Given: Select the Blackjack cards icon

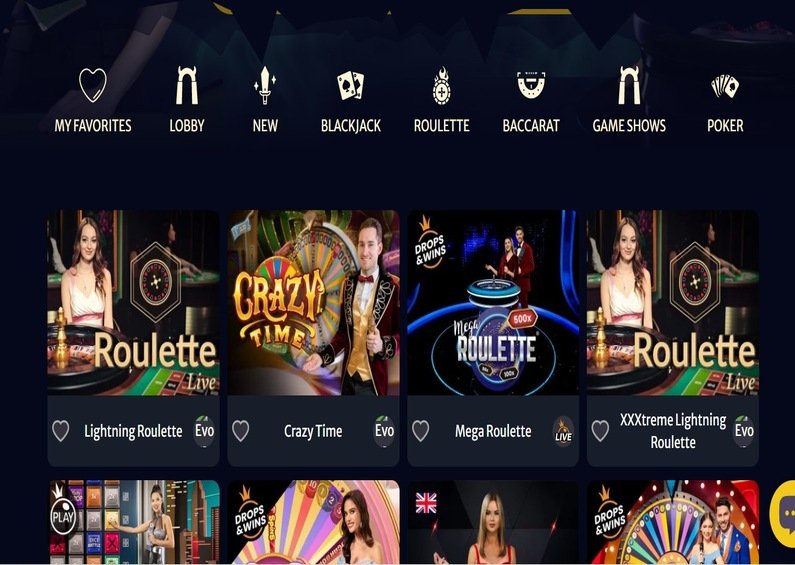Looking at the screenshot, I should [351, 85].
